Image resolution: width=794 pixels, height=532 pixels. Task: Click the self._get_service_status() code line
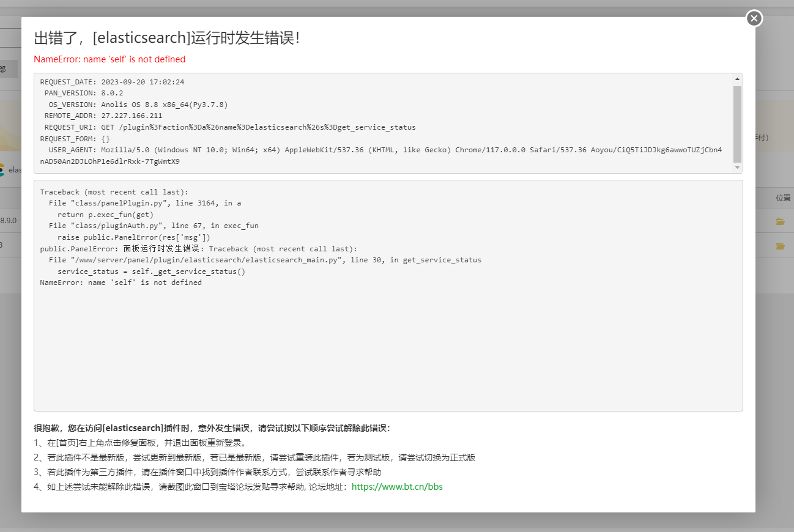pos(151,272)
